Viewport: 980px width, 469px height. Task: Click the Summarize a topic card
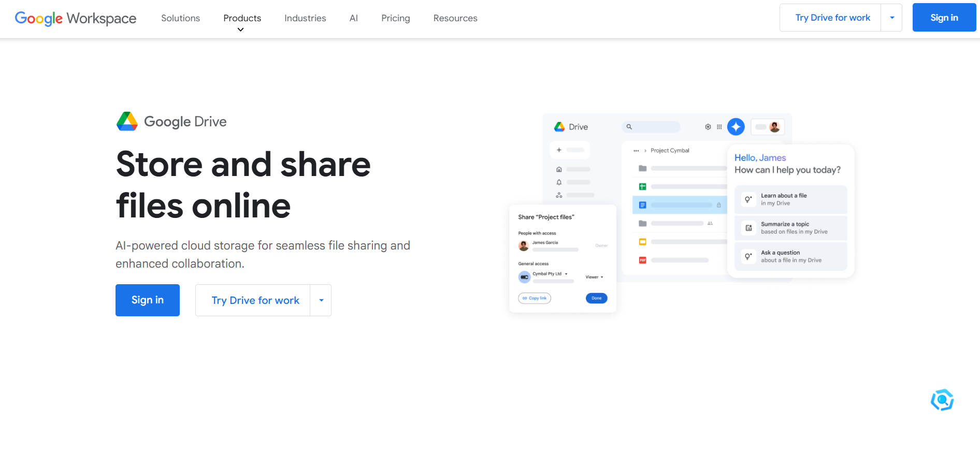[790, 228]
